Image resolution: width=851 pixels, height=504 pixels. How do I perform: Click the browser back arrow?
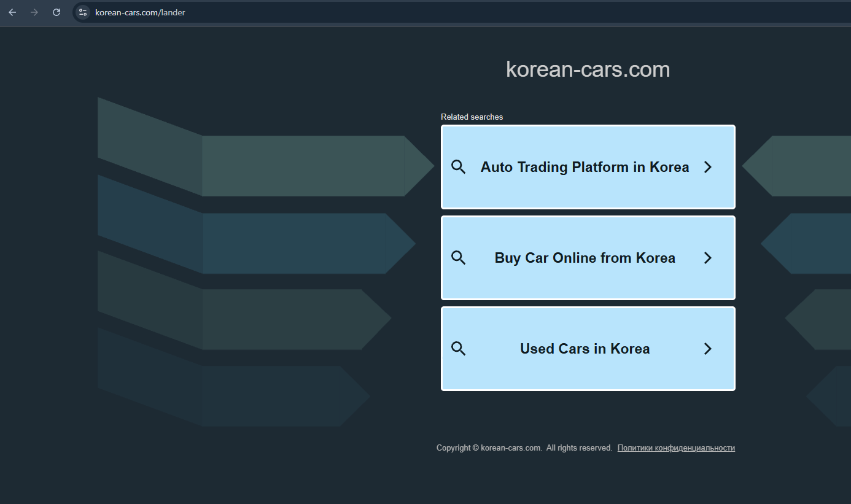click(12, 12)
